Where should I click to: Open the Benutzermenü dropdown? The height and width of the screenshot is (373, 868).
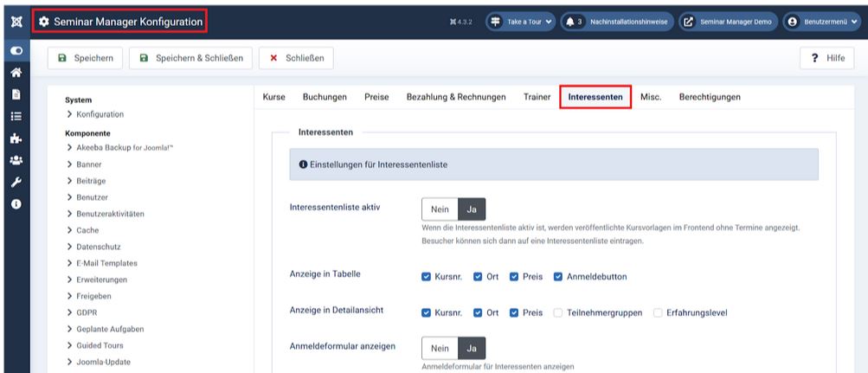822,21
